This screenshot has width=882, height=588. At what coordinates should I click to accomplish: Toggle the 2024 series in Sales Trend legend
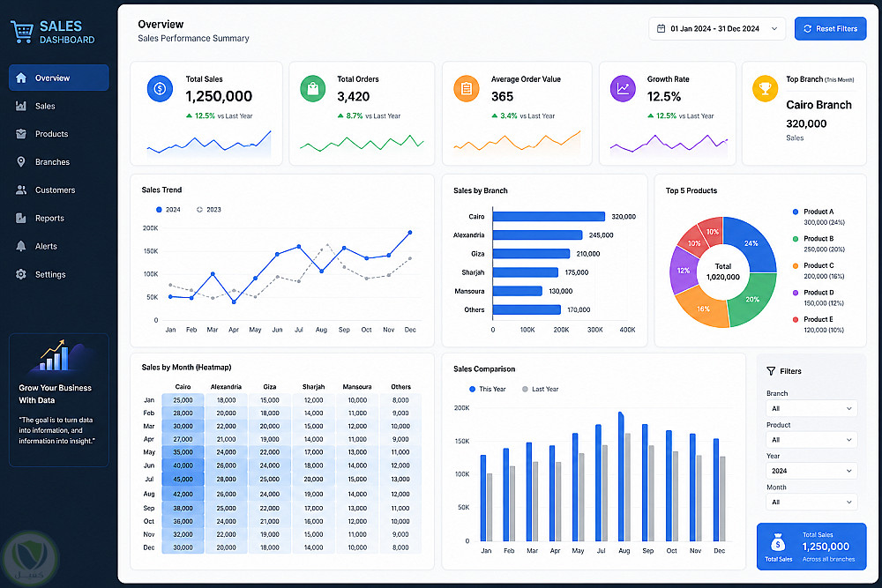point(168,210)
